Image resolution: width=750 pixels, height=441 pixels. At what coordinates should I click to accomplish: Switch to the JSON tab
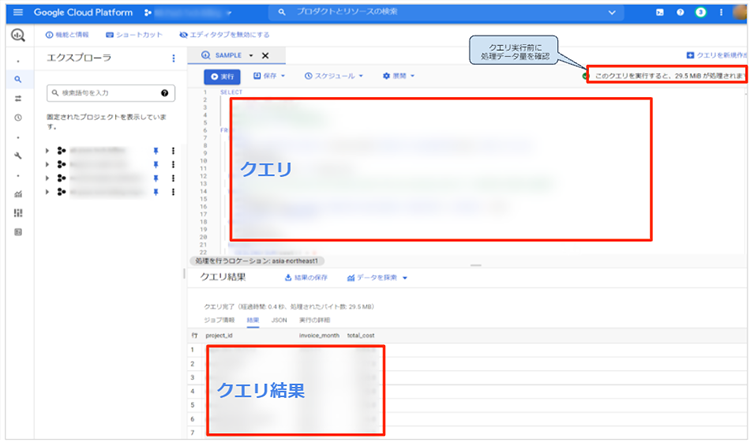tap(279, 320)
